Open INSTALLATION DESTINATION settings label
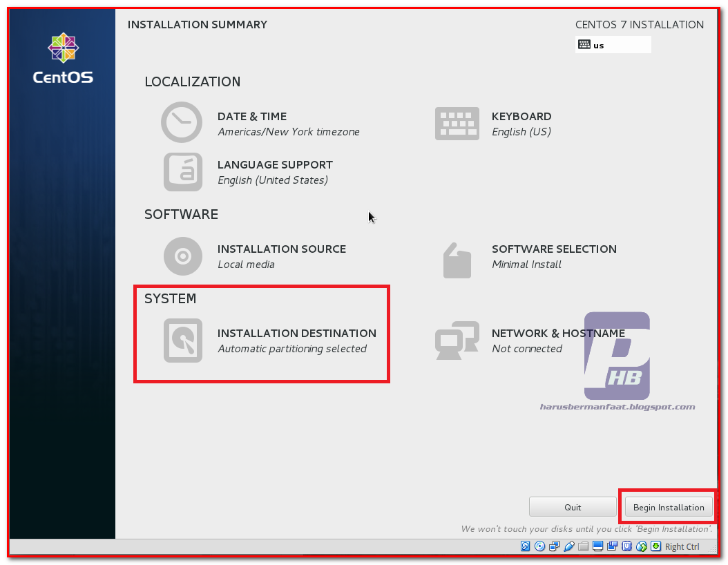This screenshot has width=728, height=565. 297,334
